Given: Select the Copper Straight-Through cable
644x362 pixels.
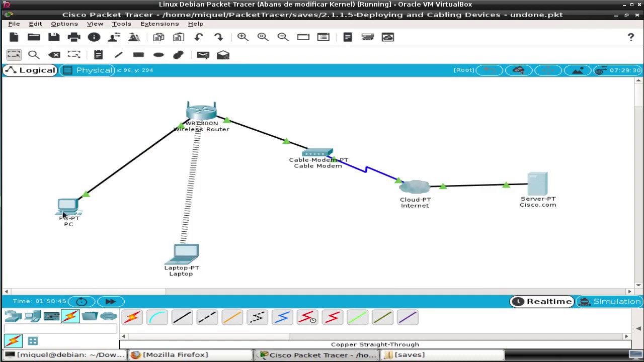Looking at the screenshot, I should pos(182,317).
